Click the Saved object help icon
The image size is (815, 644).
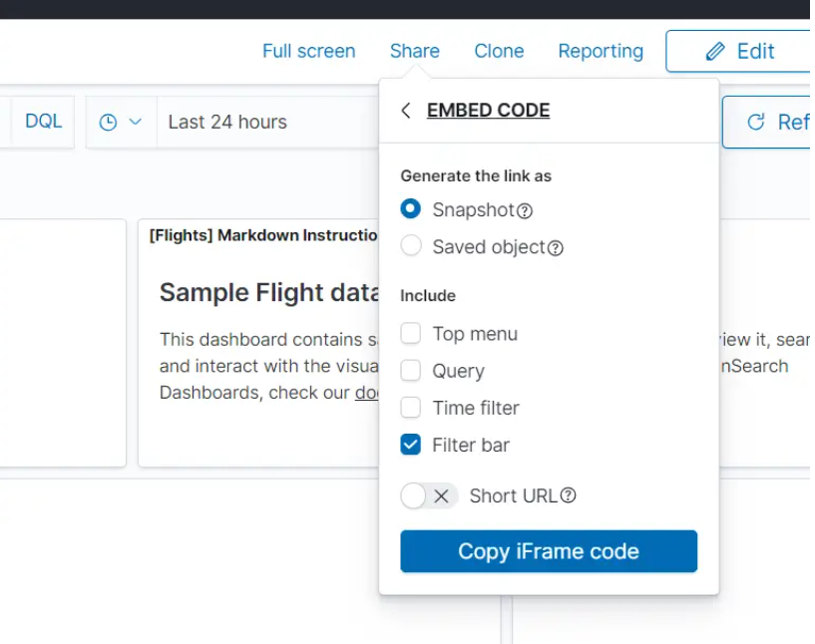(556, 248)
